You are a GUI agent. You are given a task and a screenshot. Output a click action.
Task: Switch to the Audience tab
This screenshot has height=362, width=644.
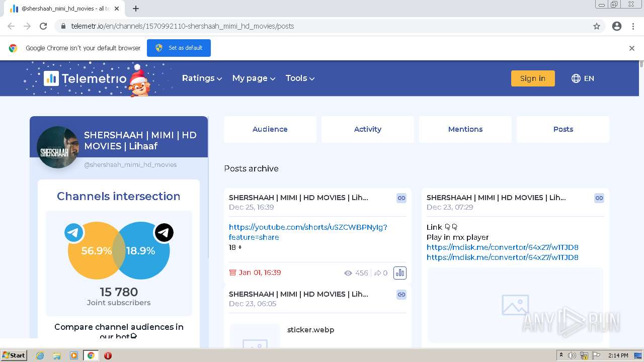[x=270, y=129]
